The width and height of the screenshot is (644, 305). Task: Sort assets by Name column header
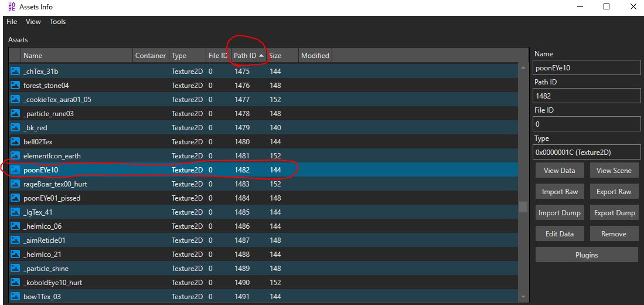point(76,56)
